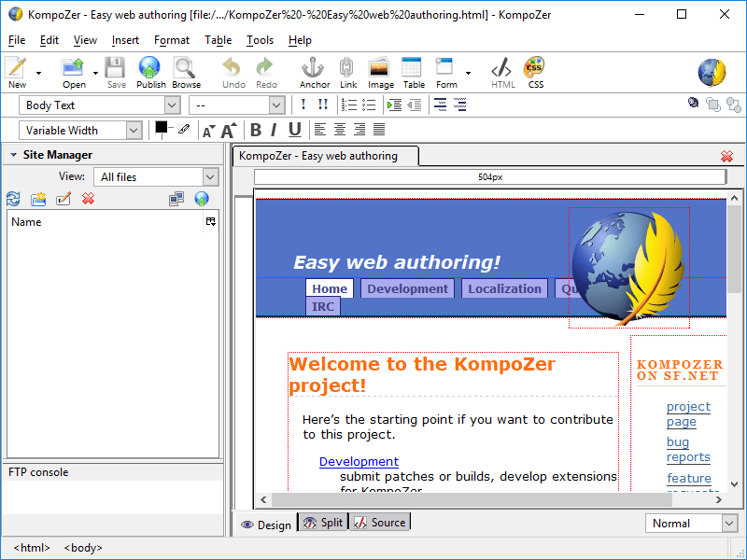
Task: Open the All files view dropdown
Action: click(156, 176)
